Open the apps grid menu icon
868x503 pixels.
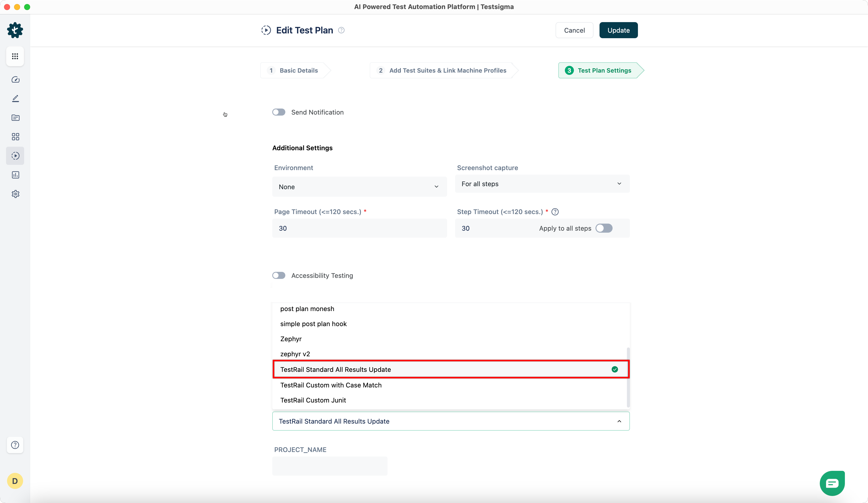(x=15, y=56)
